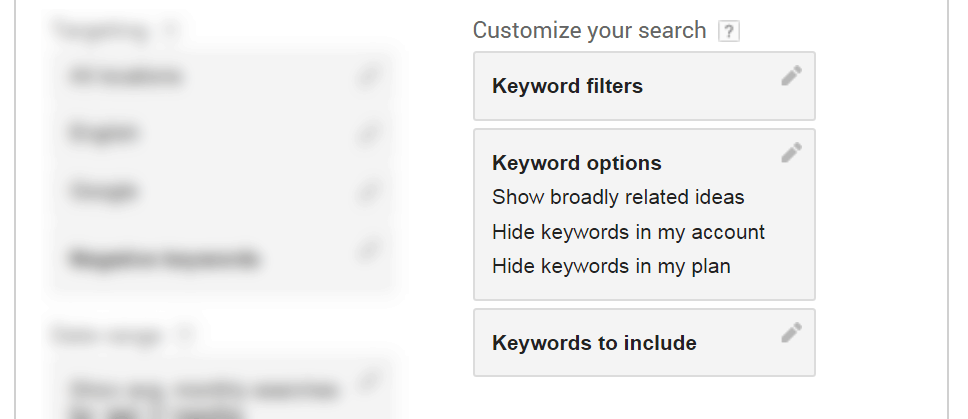The image size is (968, 419).
Task: Click the pencil icon for Keyword filters
Action: (791, 75)
